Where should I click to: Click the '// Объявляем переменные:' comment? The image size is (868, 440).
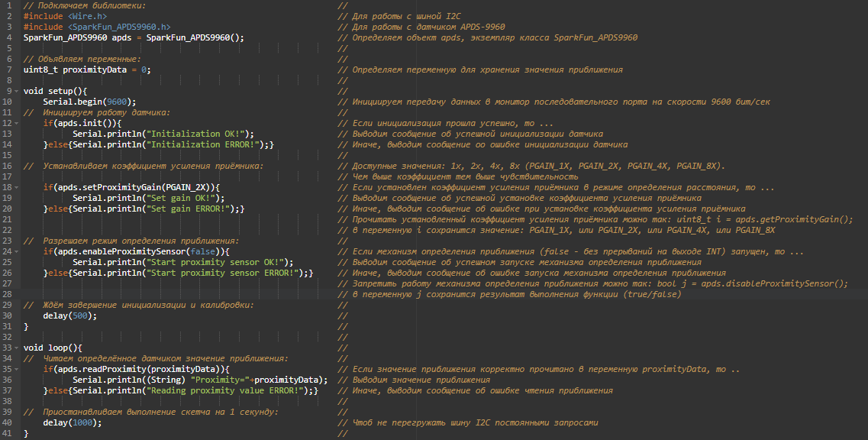[x=82, y=59]
